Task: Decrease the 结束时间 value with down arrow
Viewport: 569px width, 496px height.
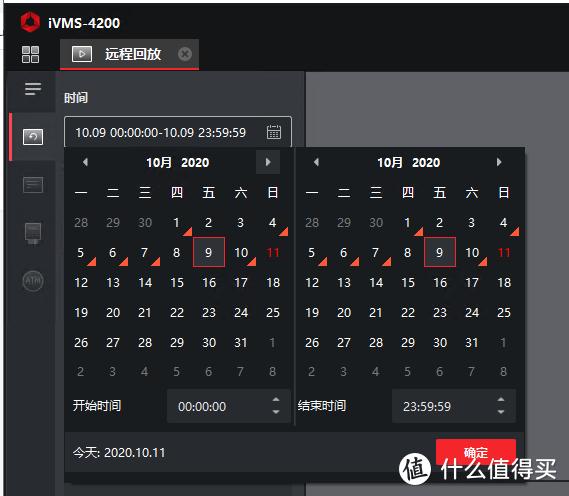Action: [501, 412]
